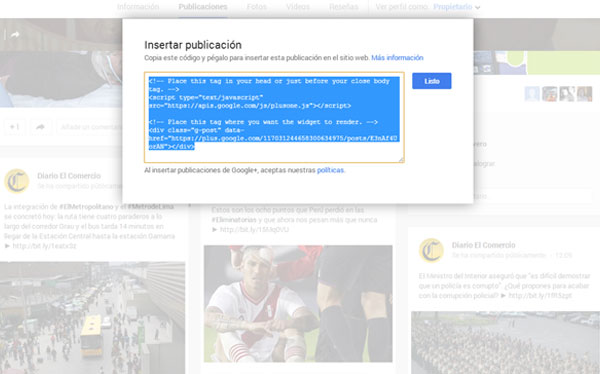The height and width of the screenshot is (374, 600).
Task: Click the embed code textarea corner handle
Action: click(x=401, y=160)
